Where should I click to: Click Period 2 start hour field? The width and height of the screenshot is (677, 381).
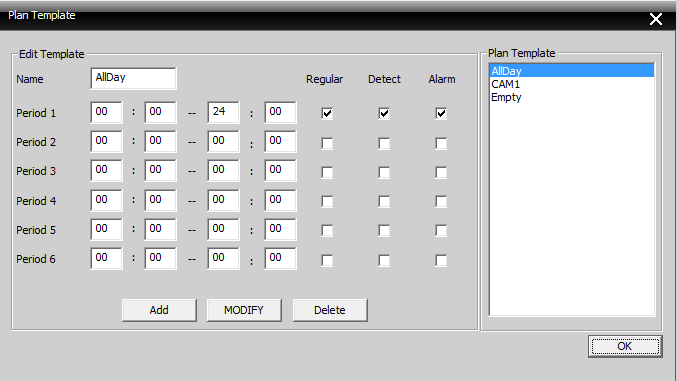[x=106, y=141]
